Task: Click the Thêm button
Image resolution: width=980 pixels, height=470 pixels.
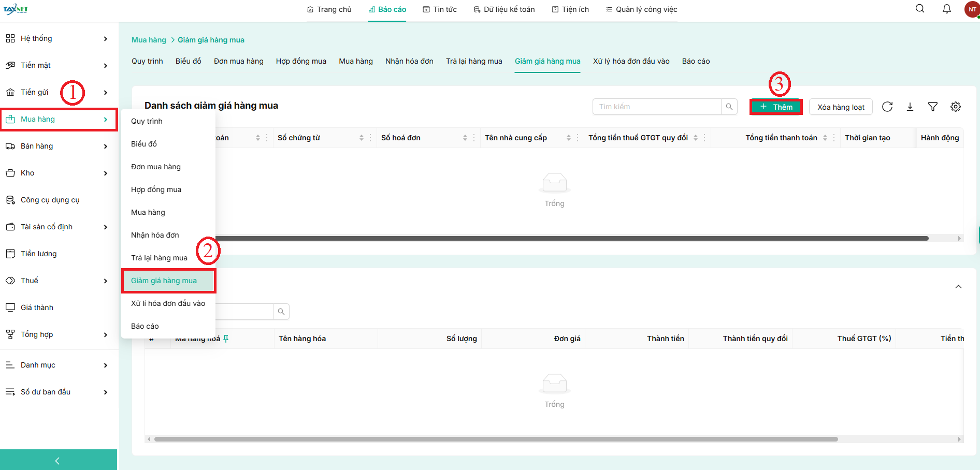Action: (776, 107)
